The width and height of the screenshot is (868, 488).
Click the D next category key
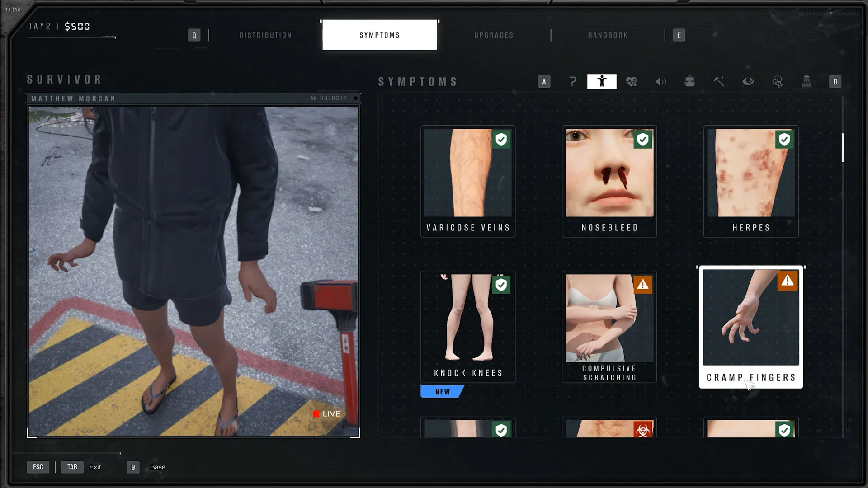pyautogui.click(x=835, y=82)
